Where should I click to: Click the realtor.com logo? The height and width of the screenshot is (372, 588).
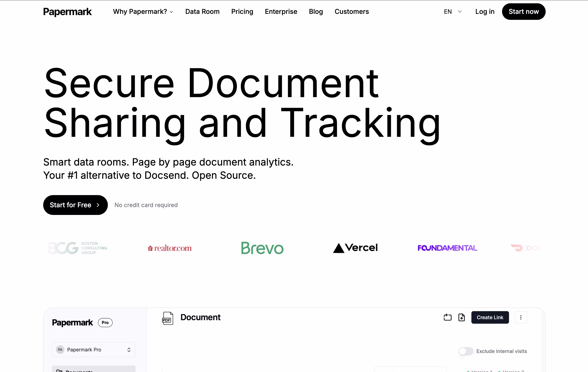[x=170, y=248]
